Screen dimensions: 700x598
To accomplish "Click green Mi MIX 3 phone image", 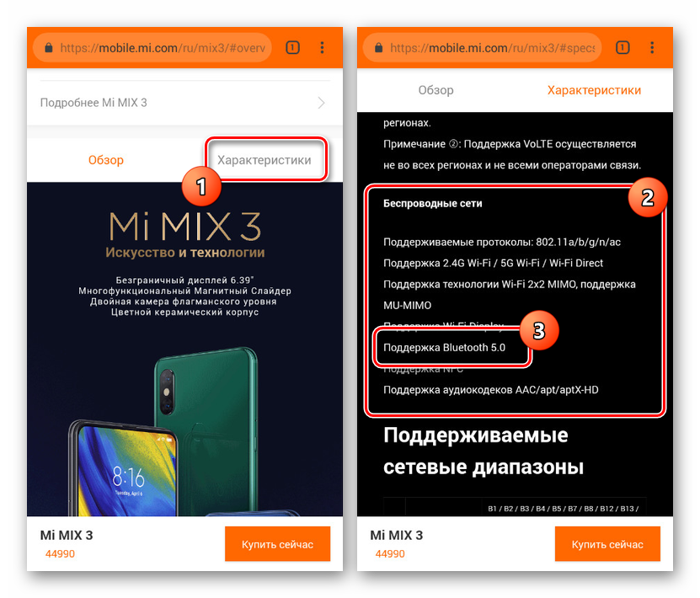I will 207,429.
